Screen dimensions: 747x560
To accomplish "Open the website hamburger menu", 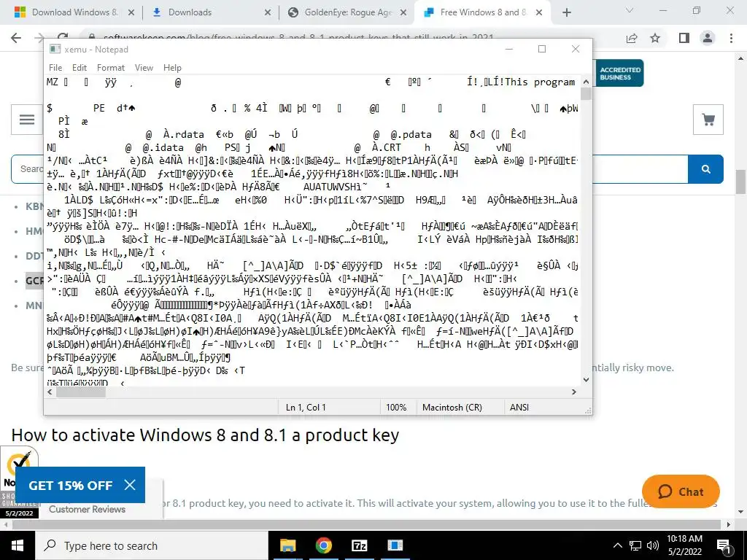I will (27, 119).
